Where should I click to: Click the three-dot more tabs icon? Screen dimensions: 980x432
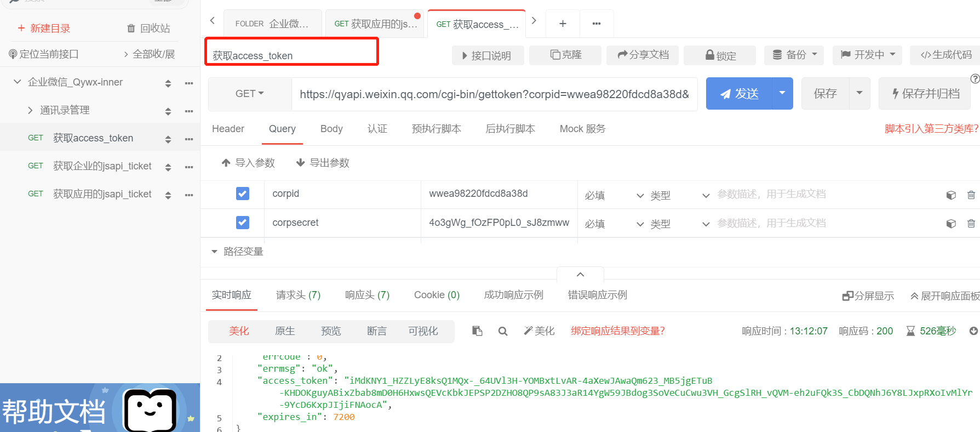pyautogui.click(x=597, y=24)
